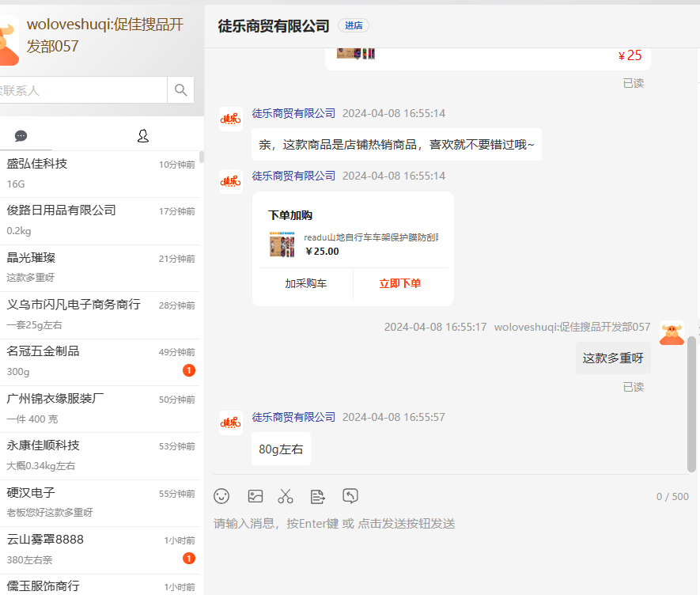Click the chat window scrollbar
Image resolution: width=700 pixels, height=595 pixels.
point(692,404)
